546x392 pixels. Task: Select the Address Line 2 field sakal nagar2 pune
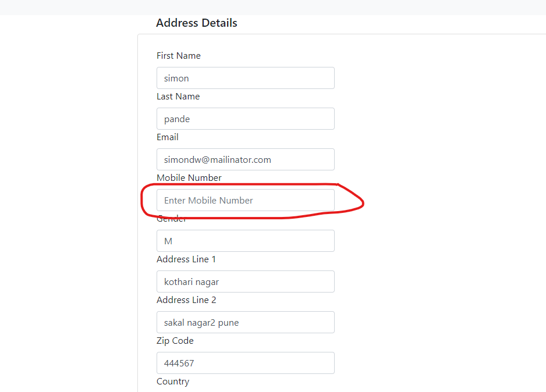246,322
